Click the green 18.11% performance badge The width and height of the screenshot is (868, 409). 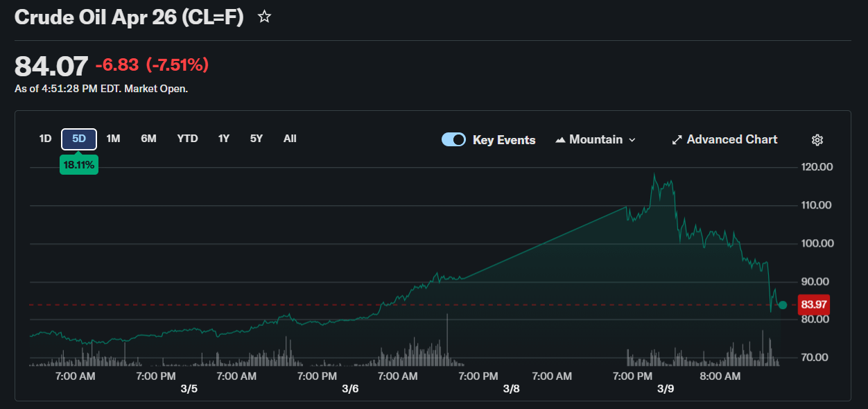(79, 165)
